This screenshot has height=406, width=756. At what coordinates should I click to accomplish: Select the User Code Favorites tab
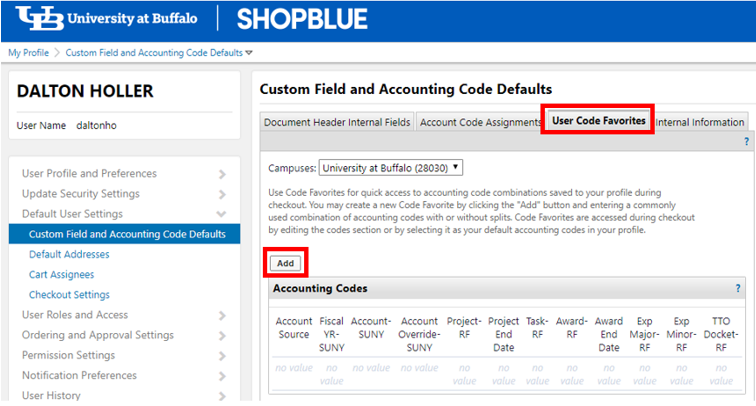(598, 121)
